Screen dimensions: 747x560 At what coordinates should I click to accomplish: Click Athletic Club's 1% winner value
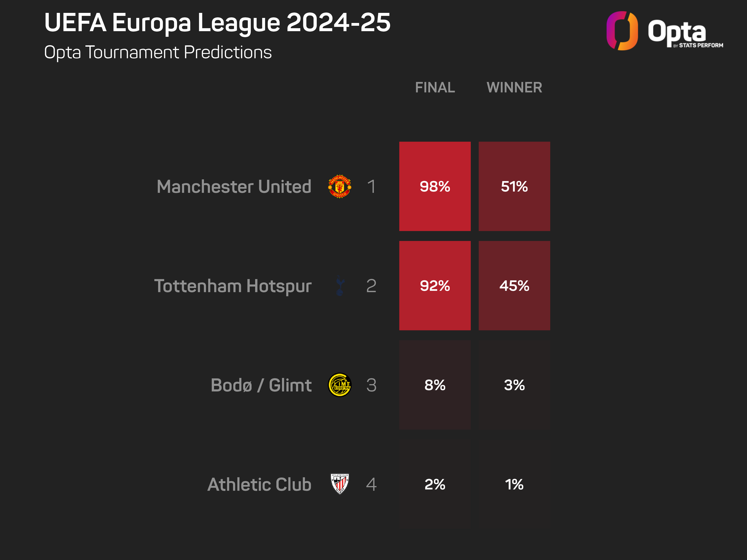click(x=514, y=484)
